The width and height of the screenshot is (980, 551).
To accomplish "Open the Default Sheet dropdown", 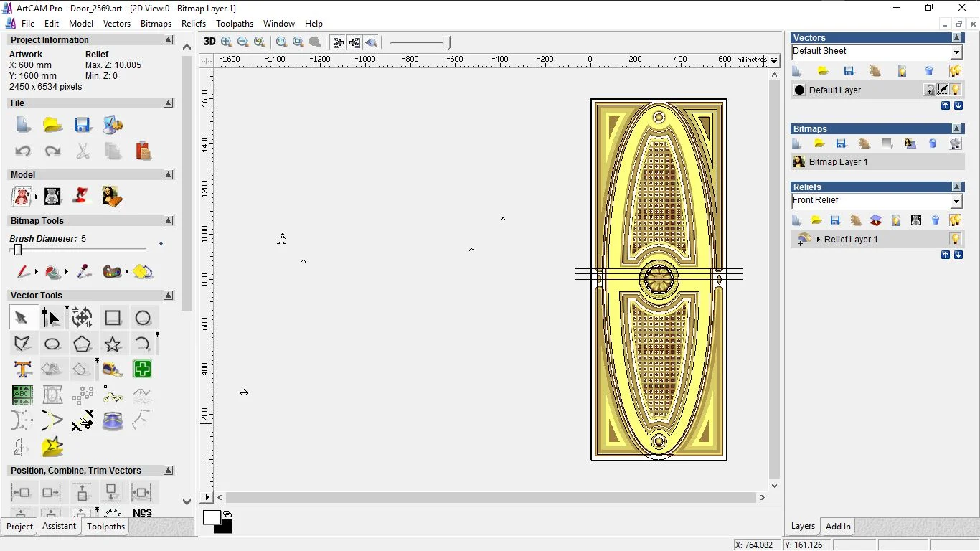I will pyautogui.click(x=956, y=52).
